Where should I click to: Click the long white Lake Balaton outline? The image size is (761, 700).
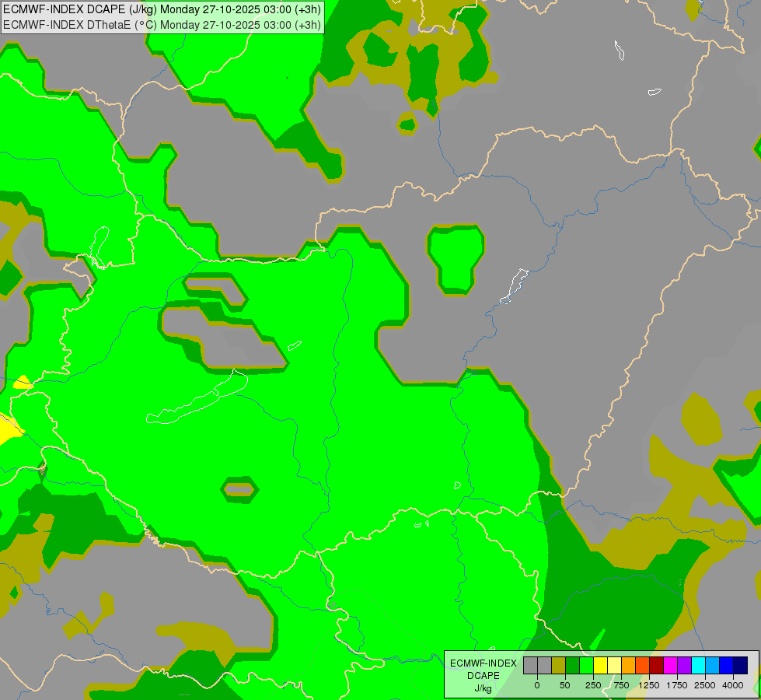click(x=197, y=397)
